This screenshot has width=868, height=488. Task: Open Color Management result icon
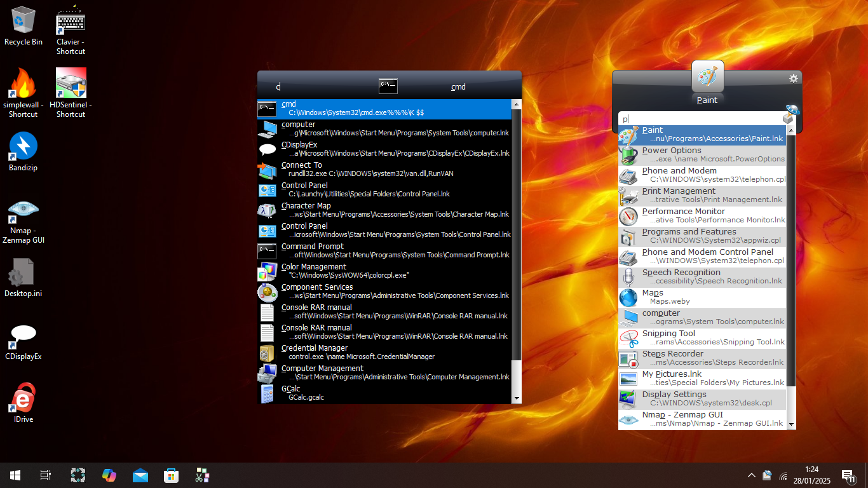click(268, 271)
